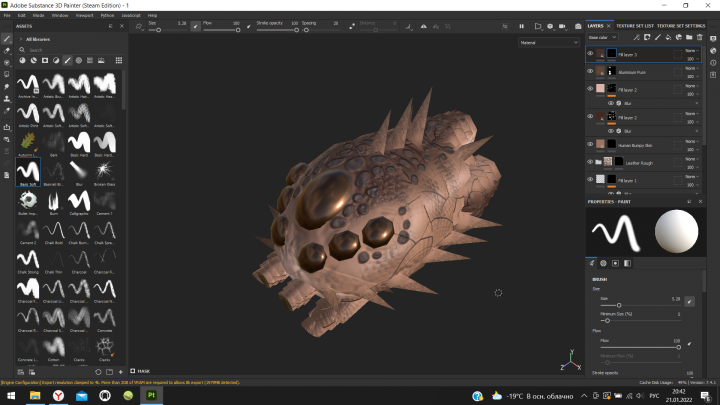This screenshot has height=405, width=720.
Task: Add a fill layer using bucket icon
Action: (x=668, y=37)
